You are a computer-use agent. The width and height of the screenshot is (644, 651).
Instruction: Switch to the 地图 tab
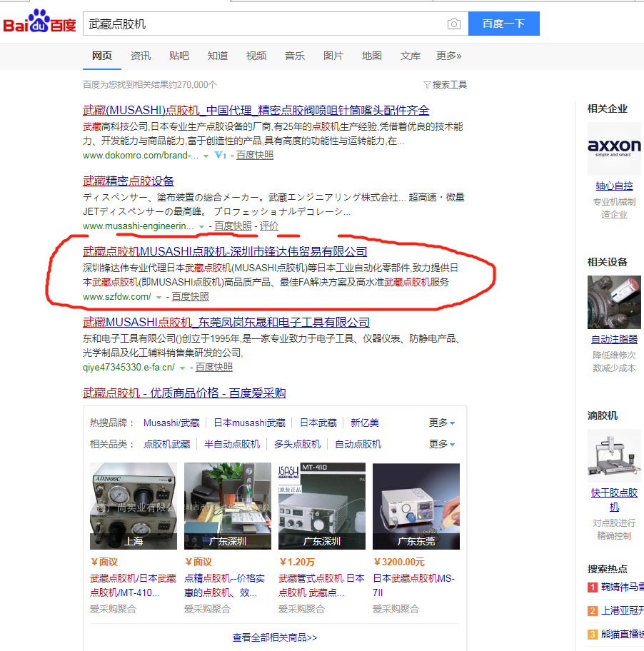coord(371,56)
